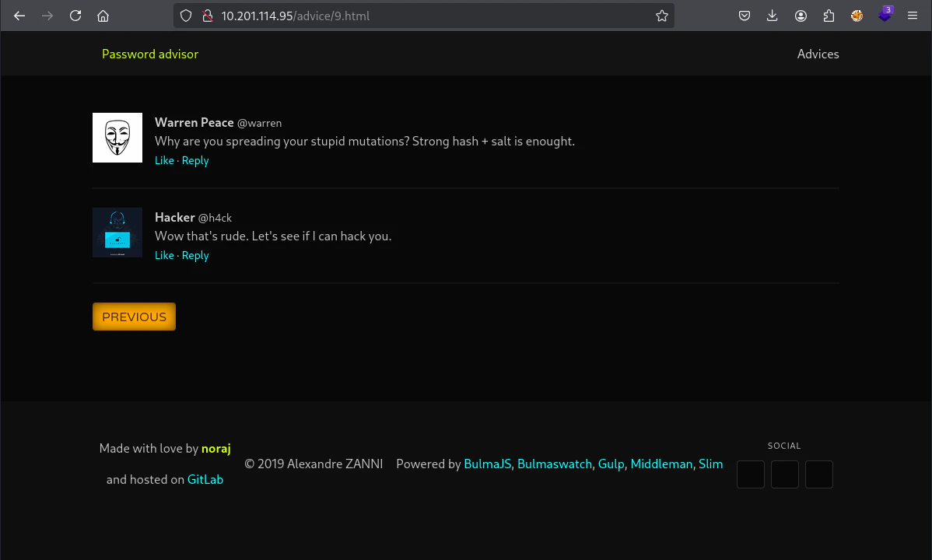Open the extensions puzzle icon
932x560 pixels.
pos(829,16)
